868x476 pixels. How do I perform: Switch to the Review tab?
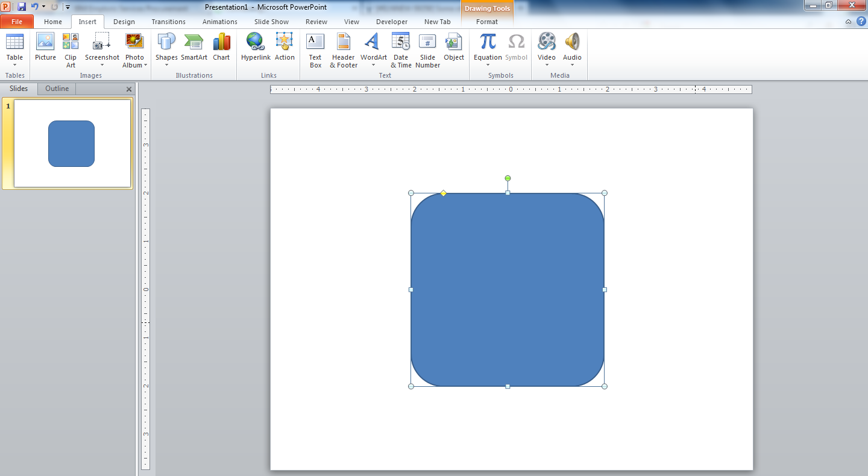316,22
